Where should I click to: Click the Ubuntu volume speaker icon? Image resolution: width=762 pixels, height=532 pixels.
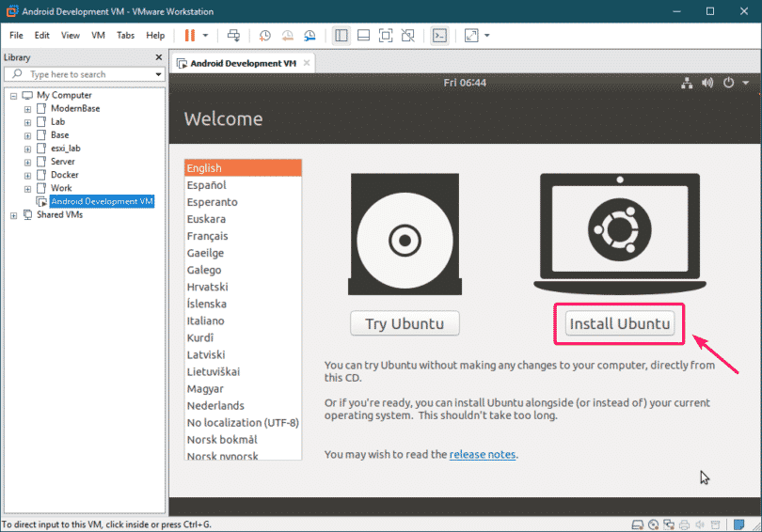tap(707, 83)
